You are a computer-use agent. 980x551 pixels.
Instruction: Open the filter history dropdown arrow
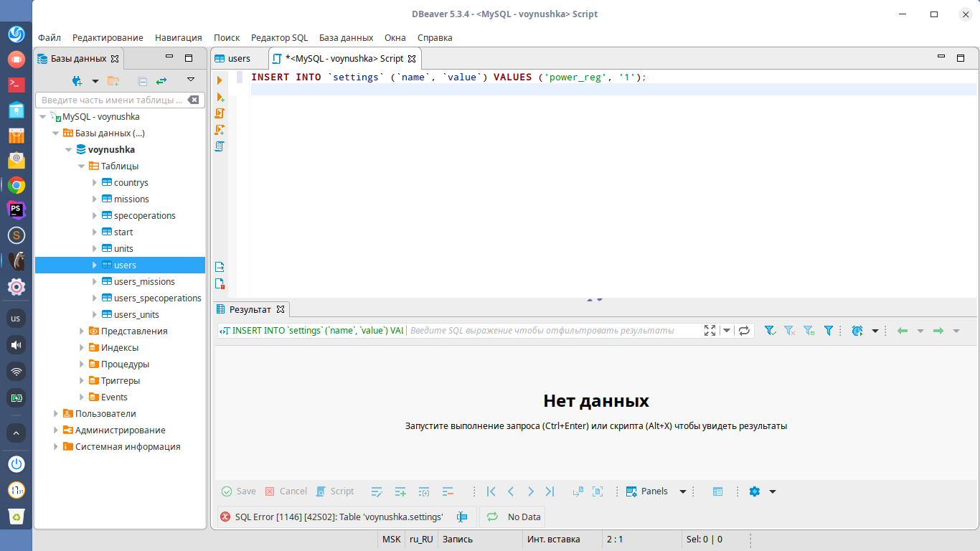click(727, 331)
